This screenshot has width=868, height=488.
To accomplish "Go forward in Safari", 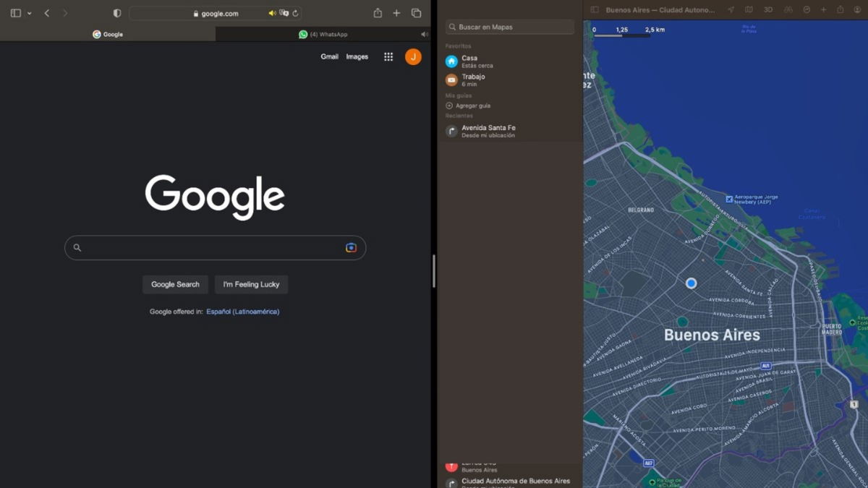I will [x=65, y=13].
